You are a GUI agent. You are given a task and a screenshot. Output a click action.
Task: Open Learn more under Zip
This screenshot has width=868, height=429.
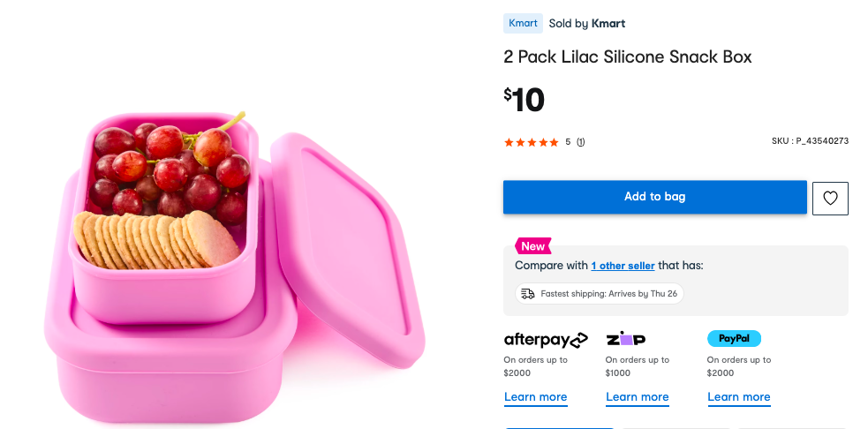pos(637,397)
